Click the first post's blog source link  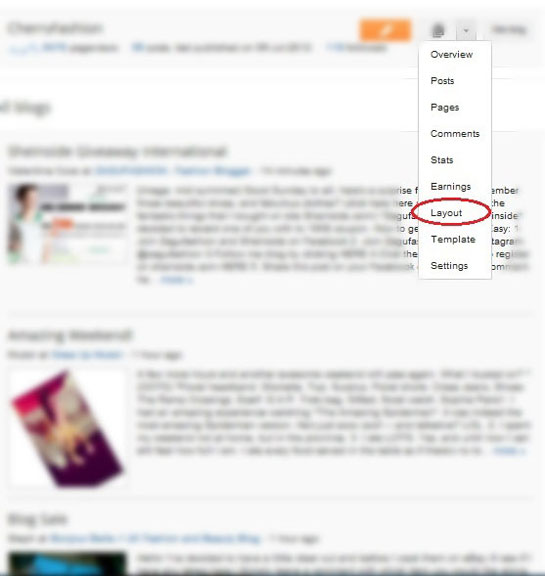point(173,171)
